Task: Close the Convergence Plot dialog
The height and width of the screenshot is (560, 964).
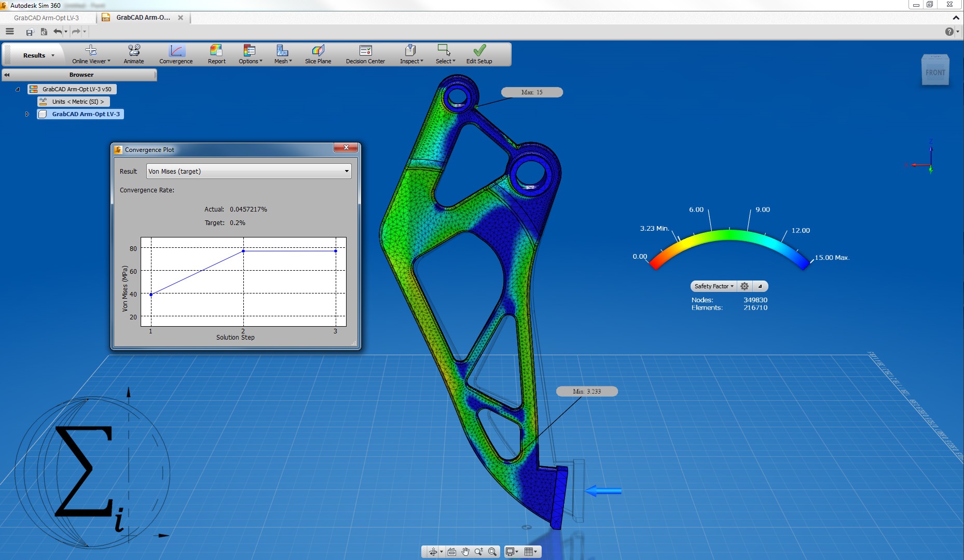Action: point(346,148)
